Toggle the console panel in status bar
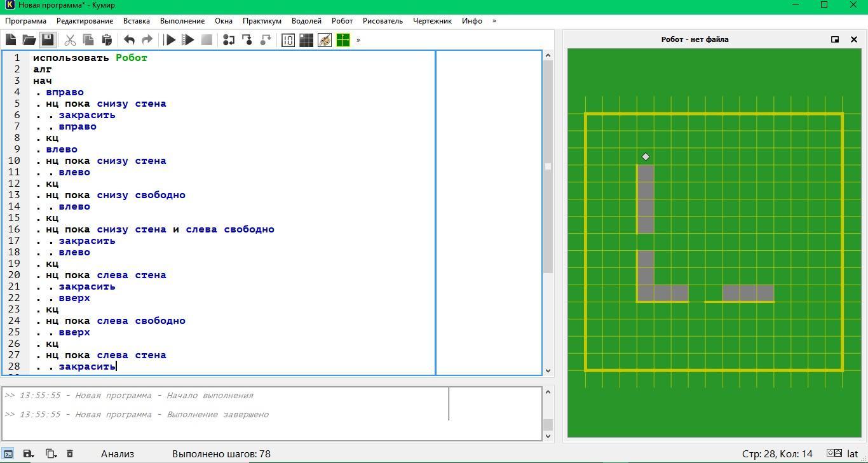The height and width of the screenshot is (463, 868). point(8,453)
